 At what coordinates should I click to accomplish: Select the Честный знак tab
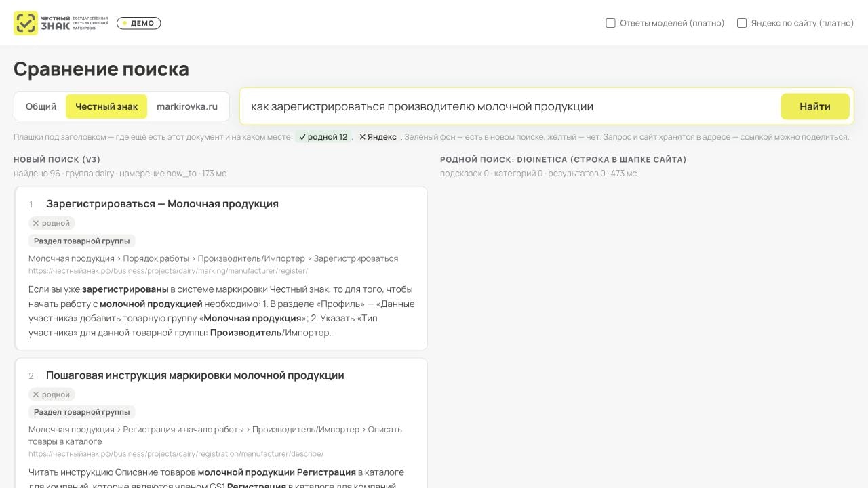click(106, 106)
